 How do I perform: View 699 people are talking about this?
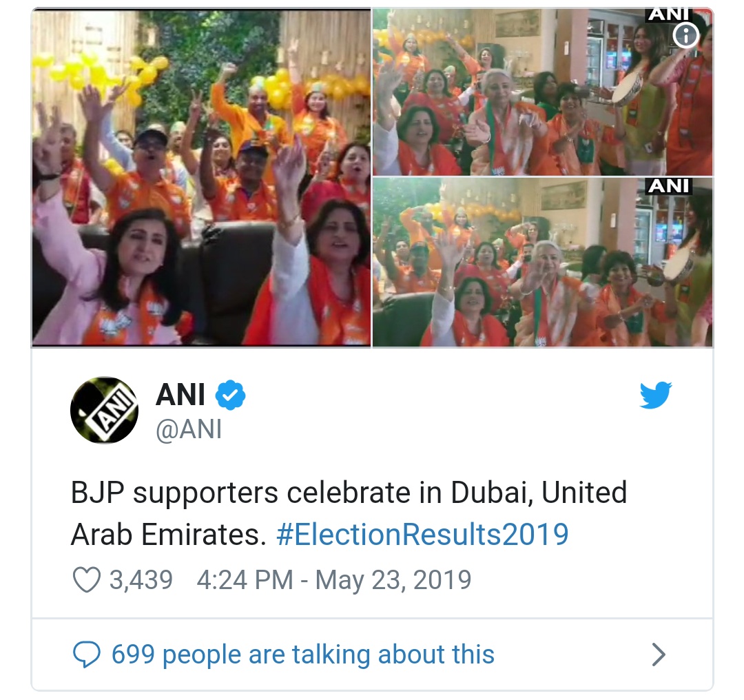(x=302, y=655)
